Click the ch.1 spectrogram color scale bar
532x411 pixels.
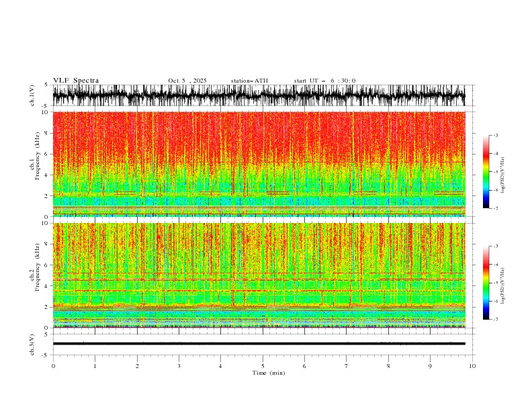pyautogui.click(x=486, y=172)
